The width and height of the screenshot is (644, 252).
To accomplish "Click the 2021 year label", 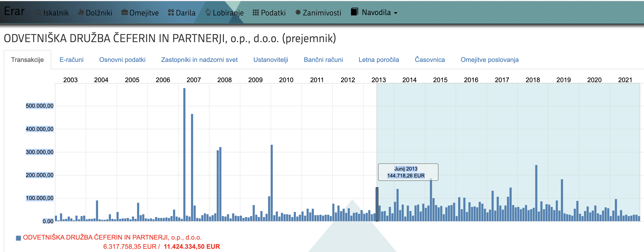I will coord(625,80).
